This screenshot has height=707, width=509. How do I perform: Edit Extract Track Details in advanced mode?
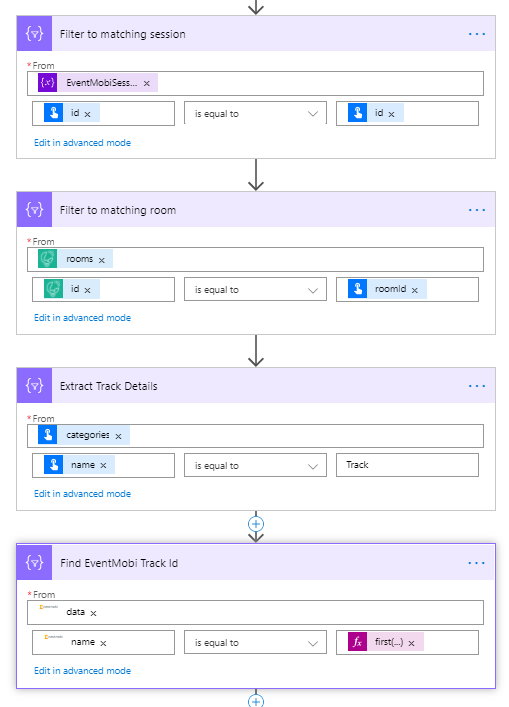(83, 494)
